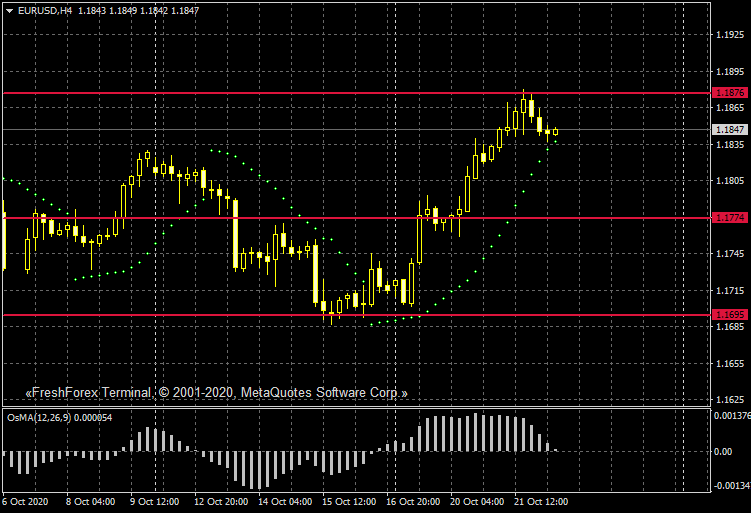Click the 1.1745 price scale value
Image resolution: width=751 pixels, height=513 pixels.
coord(730,254)
